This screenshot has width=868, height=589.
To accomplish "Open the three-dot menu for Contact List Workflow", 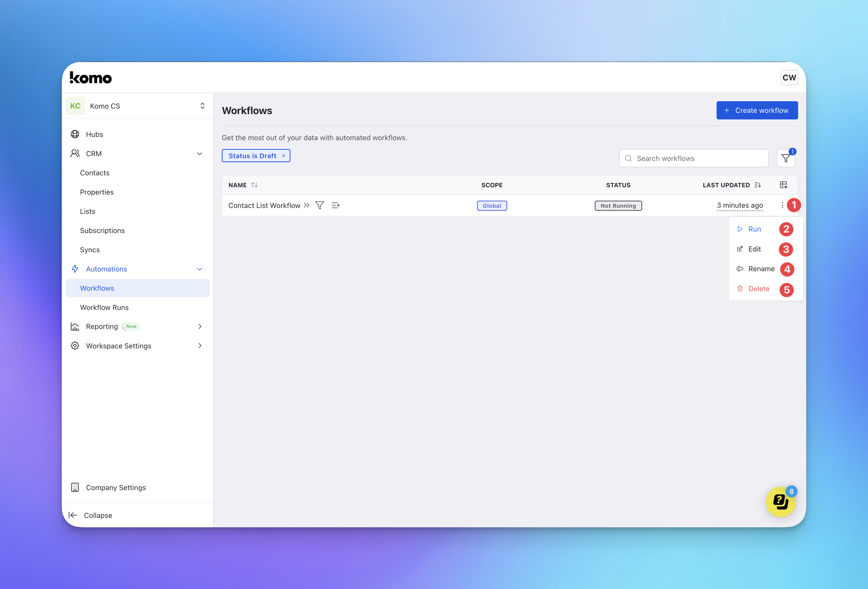I will coord(782,205).
